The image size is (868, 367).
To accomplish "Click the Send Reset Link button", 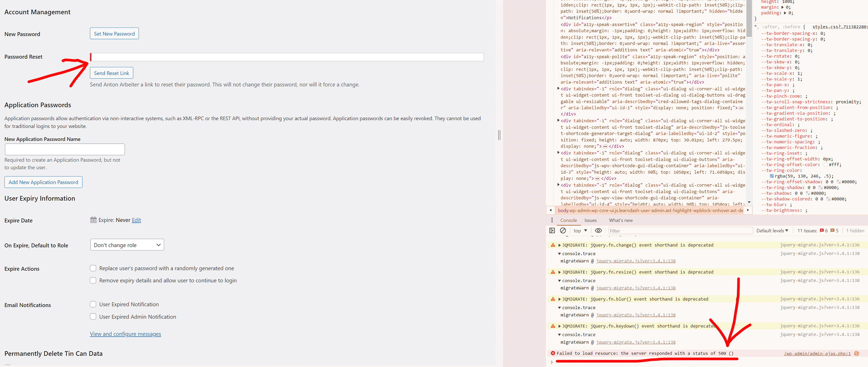I will pyautogui.click(x=111, y=73).
